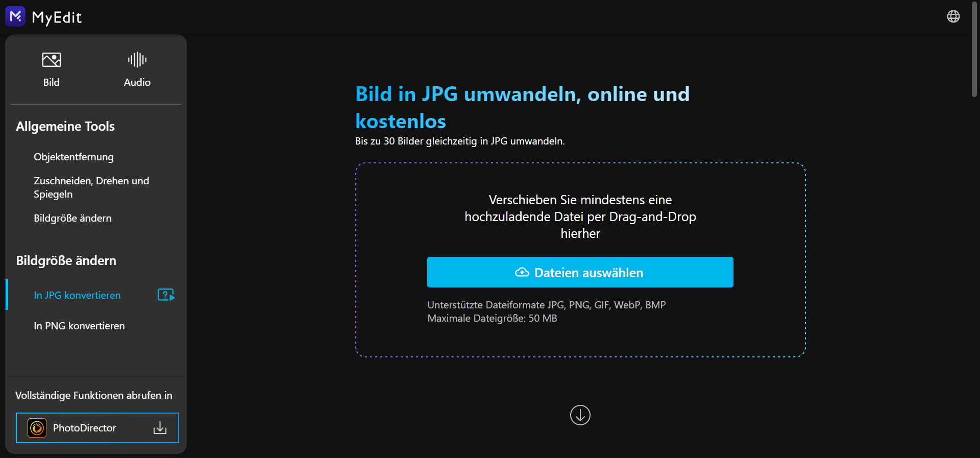Click the PhotoDirector download arrow icon
The height and width of the screenshot is (458, 980).
[x=160, y=428]
